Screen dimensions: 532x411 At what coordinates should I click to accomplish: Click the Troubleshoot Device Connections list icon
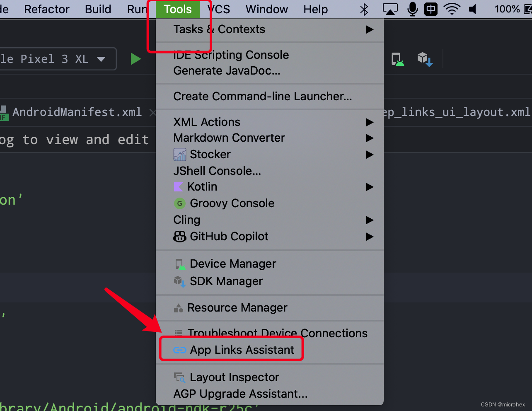179,333
